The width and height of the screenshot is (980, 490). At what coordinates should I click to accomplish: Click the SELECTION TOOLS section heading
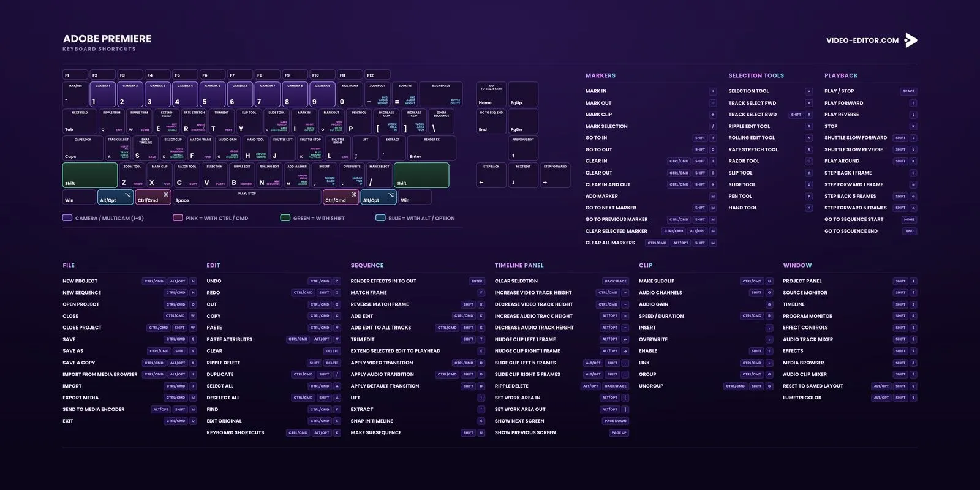(756, 75)
